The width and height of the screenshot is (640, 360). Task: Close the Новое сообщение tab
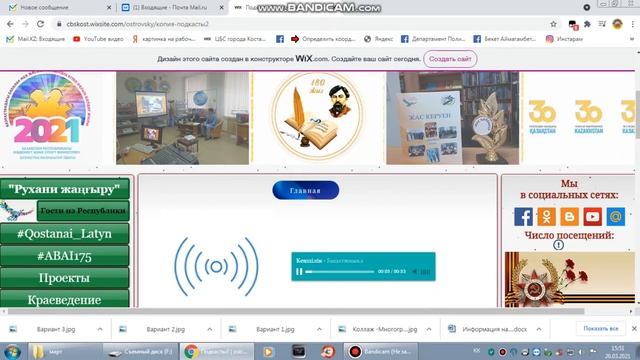[x=109, y=7]
